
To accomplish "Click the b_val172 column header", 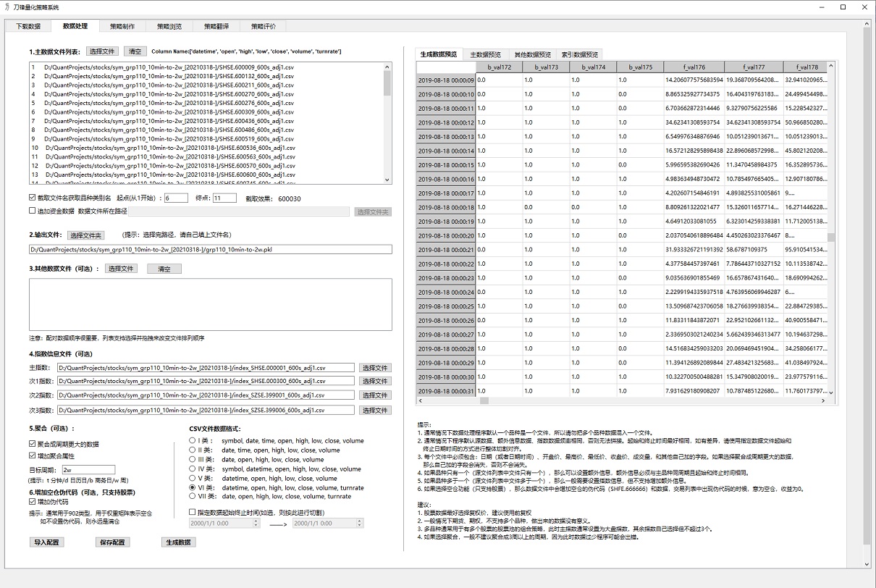I will click(499, 67).
